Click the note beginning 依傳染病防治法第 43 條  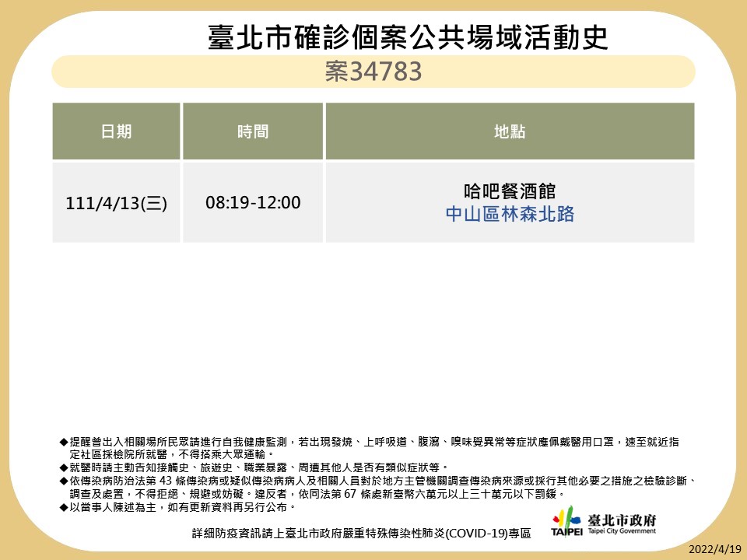(379, 481)
